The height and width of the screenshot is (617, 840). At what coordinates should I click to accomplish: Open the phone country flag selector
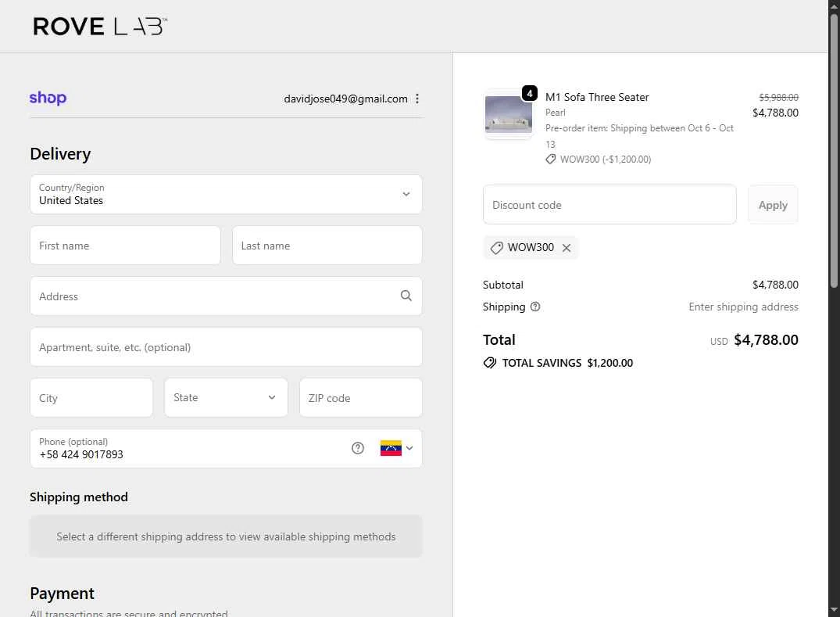pyautogui.click(x=397, y=448)
